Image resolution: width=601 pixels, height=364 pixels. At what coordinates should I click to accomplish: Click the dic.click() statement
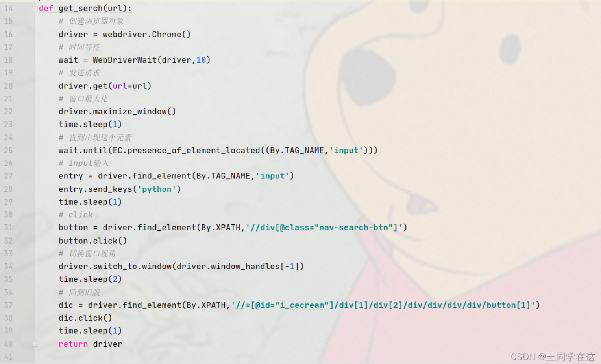click(x=85, y=318)
